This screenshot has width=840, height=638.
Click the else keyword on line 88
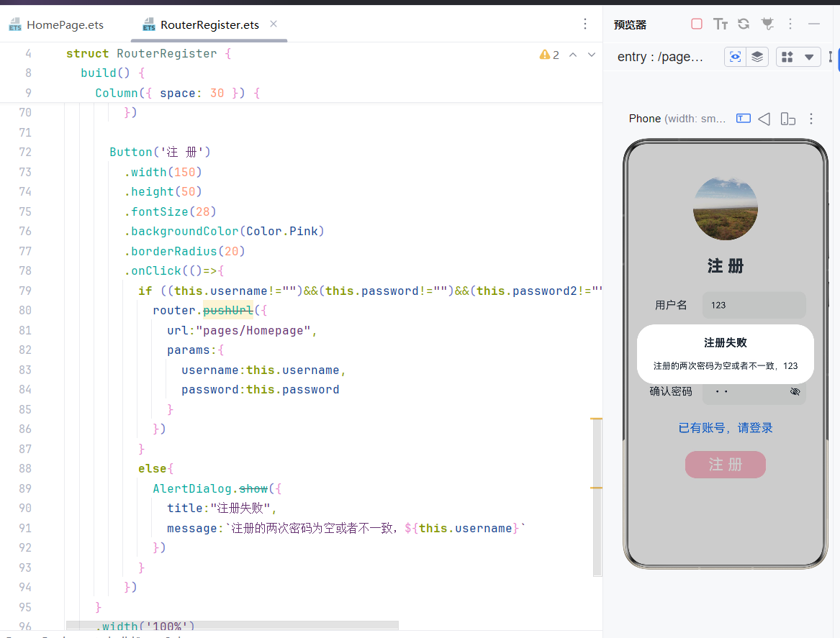pos(152,469)
